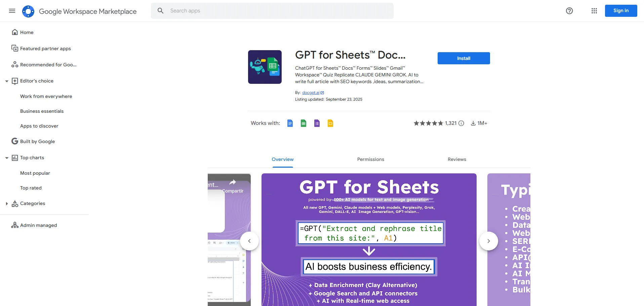Collapse the Editor's choice section
The width and height of the screenshot is (644, 306).
[7, 81]
